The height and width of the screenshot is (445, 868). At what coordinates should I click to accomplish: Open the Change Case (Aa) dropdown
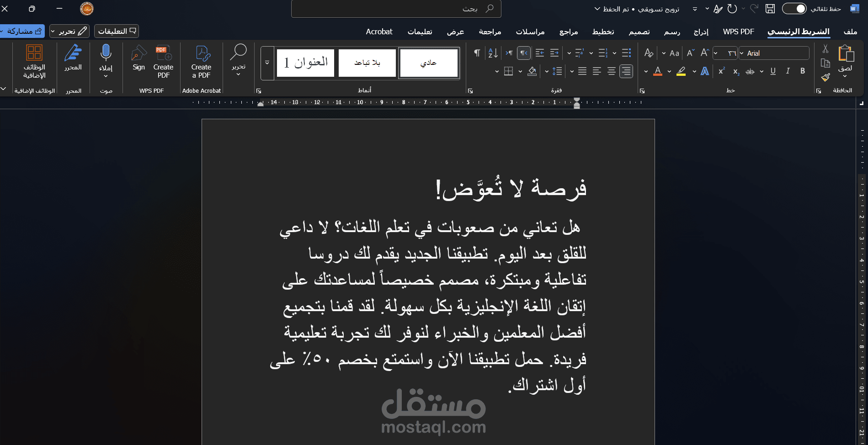(671, 53)
